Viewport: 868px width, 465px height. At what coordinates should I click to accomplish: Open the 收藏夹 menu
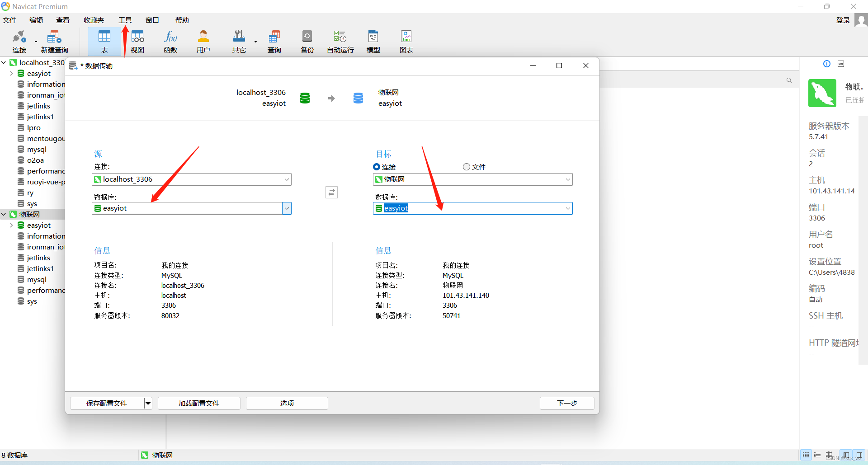pyautogui.click(x=94, y=20)
